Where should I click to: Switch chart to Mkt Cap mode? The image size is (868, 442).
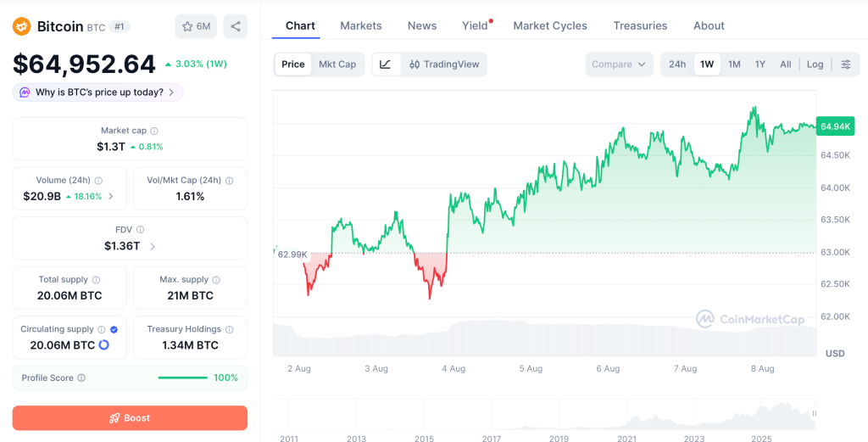coord(337,64)
